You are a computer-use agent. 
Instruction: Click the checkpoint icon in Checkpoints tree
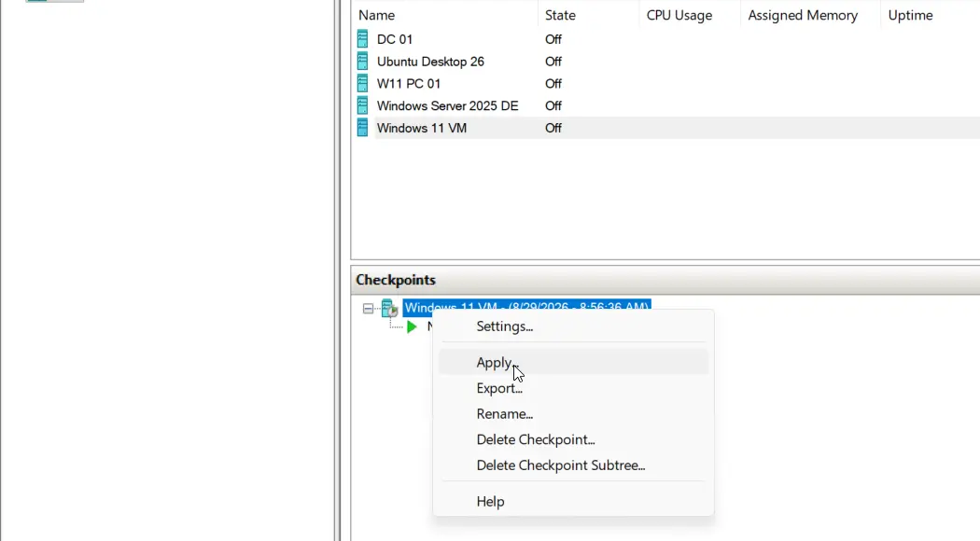click(390, 308)
